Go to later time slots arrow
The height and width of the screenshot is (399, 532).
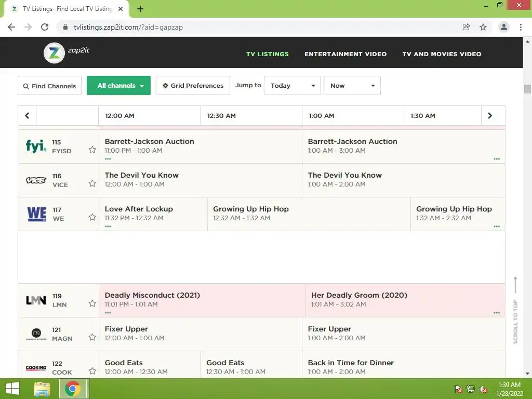click(490, 116)
